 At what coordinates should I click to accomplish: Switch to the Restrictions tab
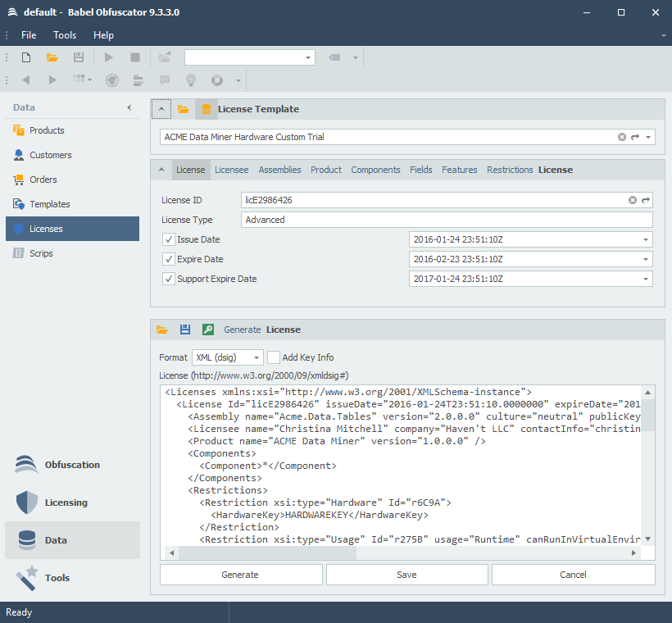510,170
